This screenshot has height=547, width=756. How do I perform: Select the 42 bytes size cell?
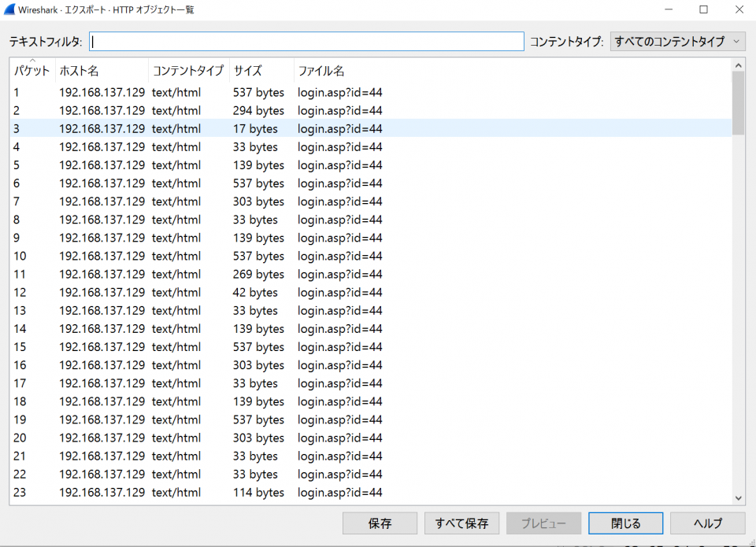coord(255,293)
